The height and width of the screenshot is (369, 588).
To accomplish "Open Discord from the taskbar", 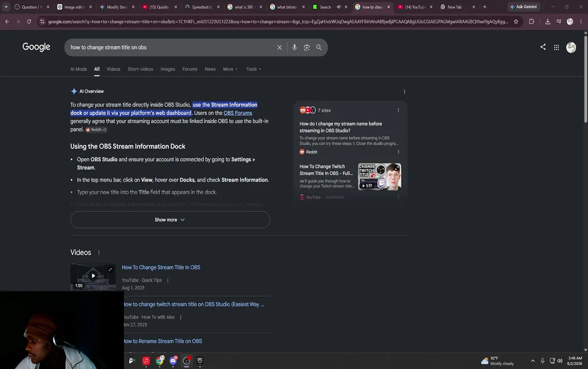I will pyautogui.click(x=173, y=360).
